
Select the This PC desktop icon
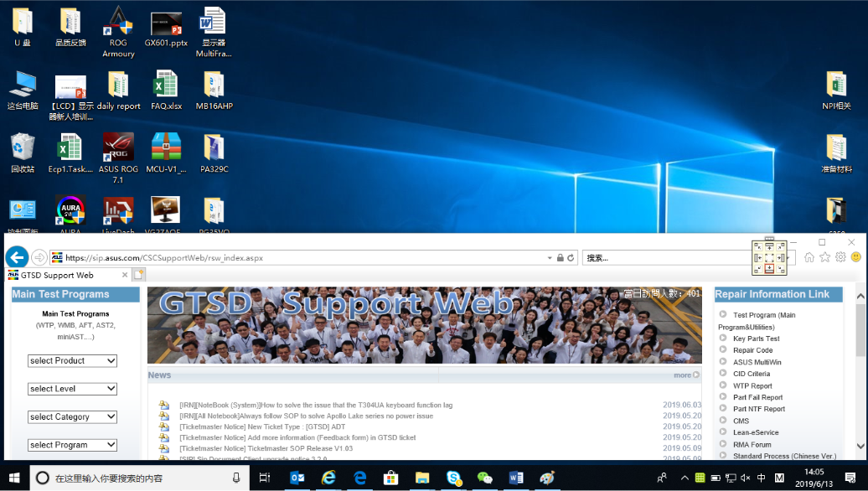coord(23,90)
